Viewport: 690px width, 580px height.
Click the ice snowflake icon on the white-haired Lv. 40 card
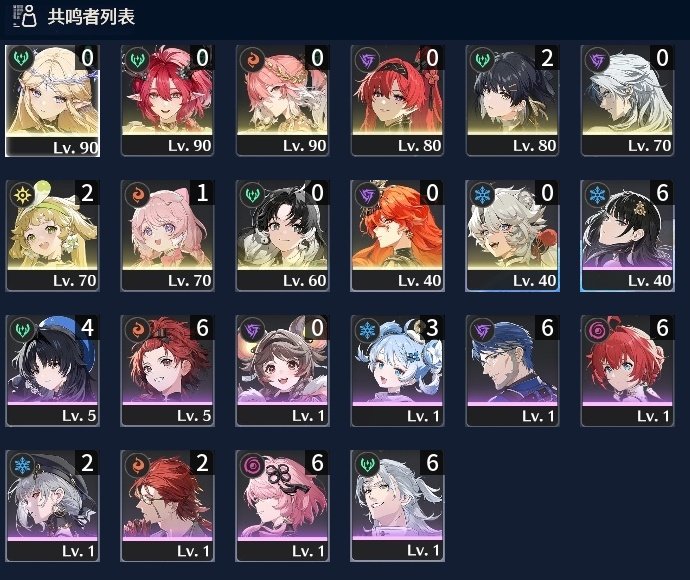click(482, 194)
